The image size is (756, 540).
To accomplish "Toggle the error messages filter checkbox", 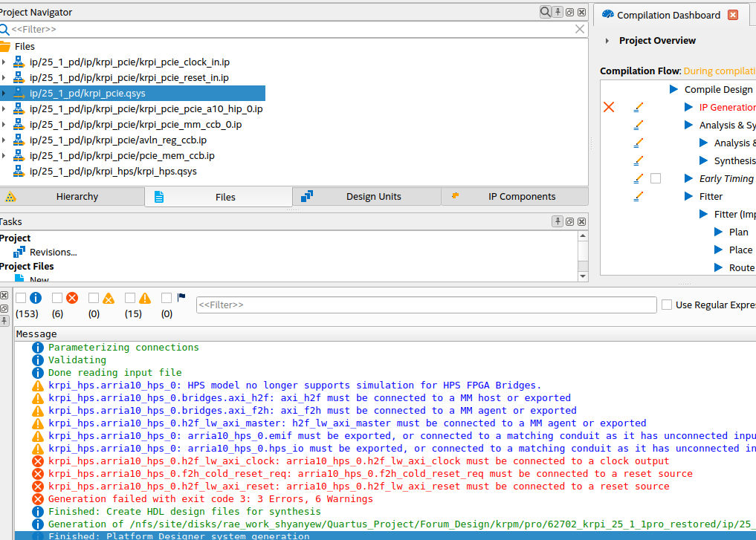I will [57, 298].
